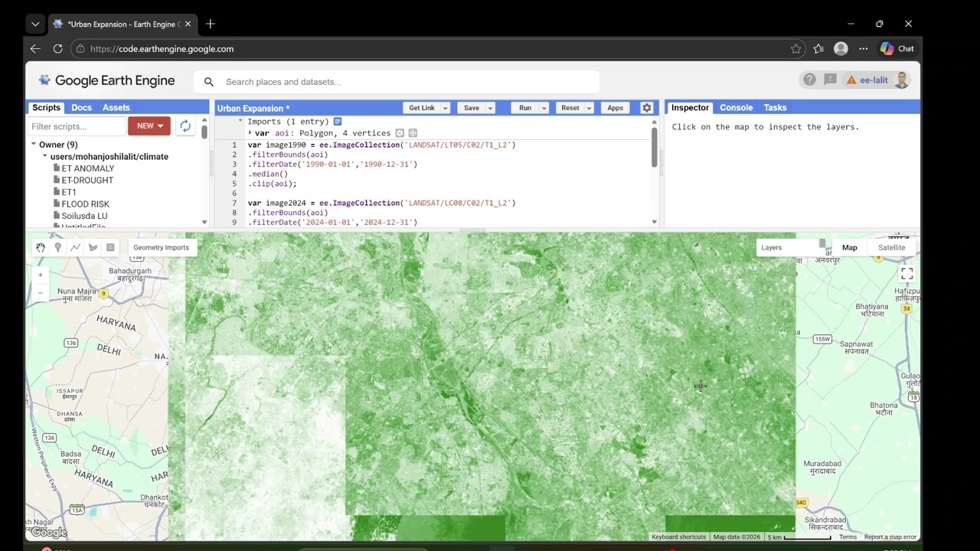The width and height of the screenshot is (980, 551).
Task: Zoom out on the map
Action: [41, 292]
